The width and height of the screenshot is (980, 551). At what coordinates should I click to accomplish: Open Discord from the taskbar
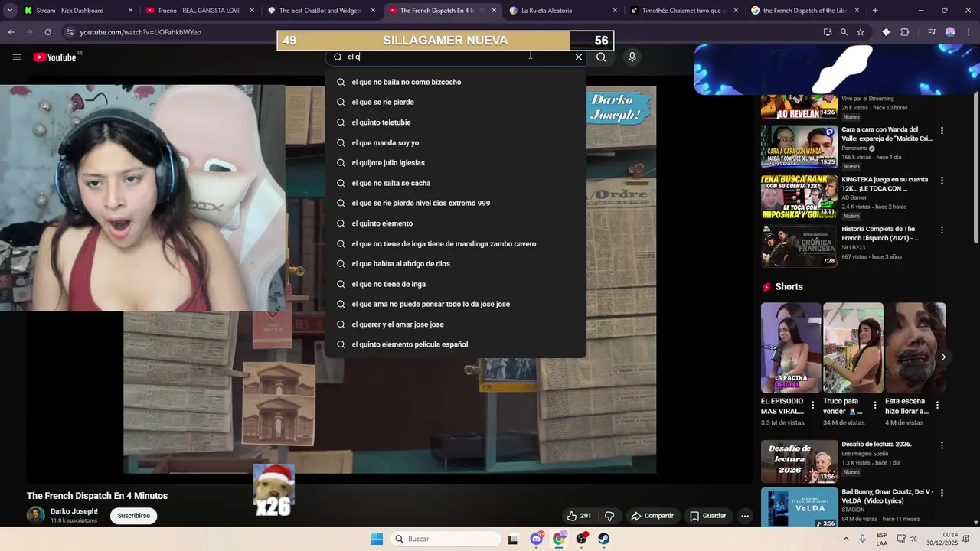click(x=536, y=539)
